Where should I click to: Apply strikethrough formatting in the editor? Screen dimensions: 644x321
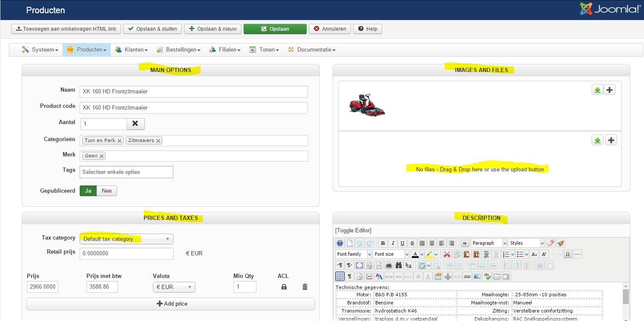(412, 243)
